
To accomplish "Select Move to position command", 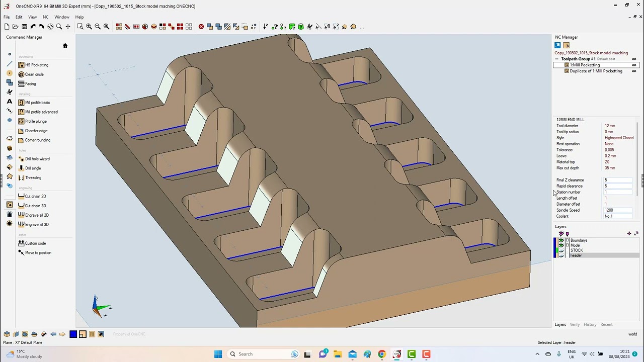I will (35, 253).
